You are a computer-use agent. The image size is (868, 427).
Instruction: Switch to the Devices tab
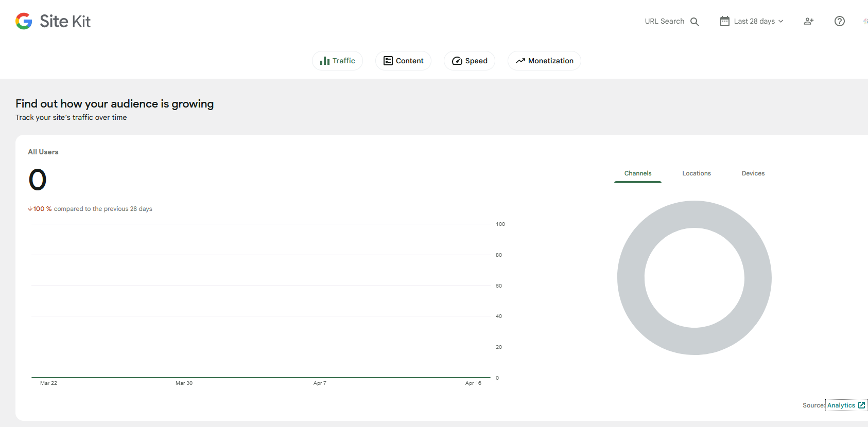pos(753,173)
